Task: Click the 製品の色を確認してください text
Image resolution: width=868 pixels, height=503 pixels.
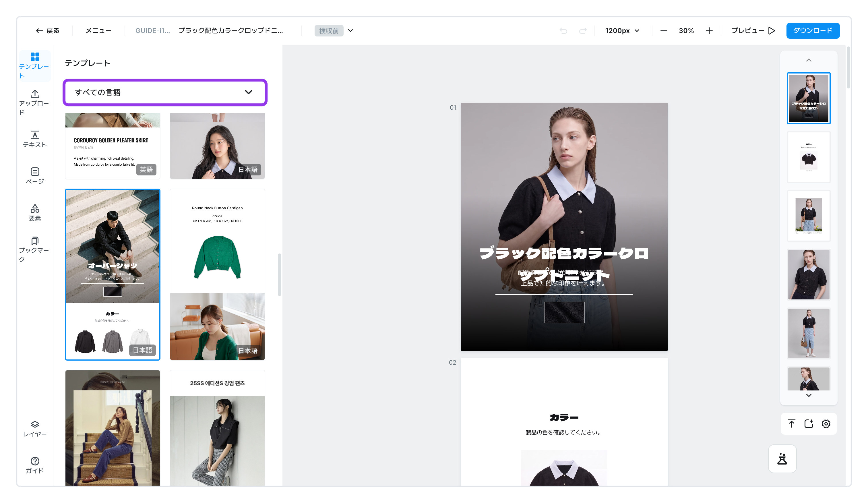Action: [564, 432]
